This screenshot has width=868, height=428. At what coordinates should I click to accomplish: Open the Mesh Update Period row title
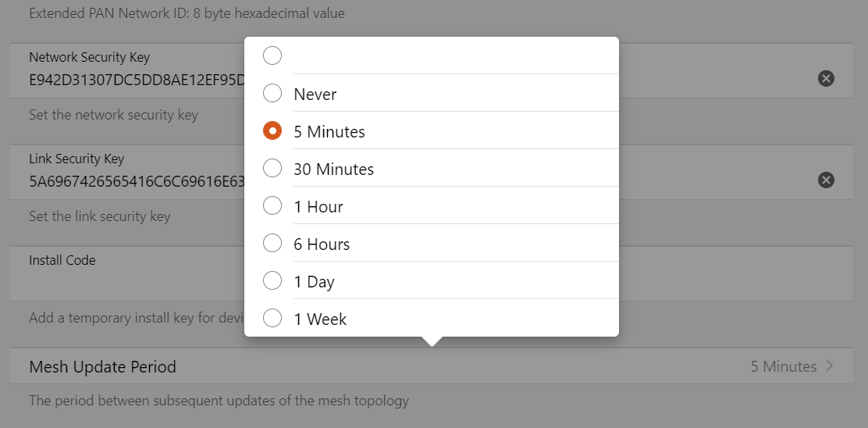(x=102, y=367)
